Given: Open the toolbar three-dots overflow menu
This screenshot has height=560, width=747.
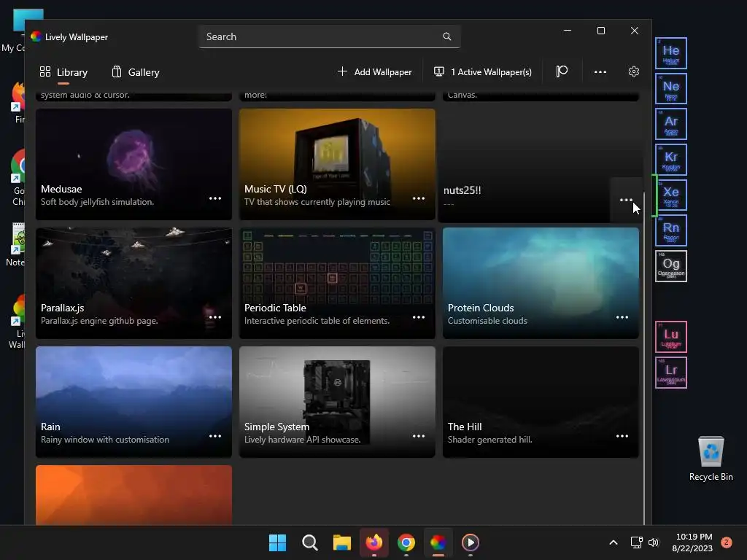Looking at the screenshot, I should pyautogui.click(x=600, y=71).
